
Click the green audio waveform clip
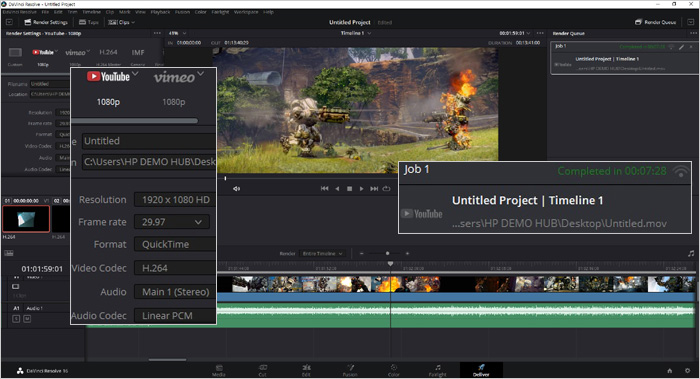455,315
